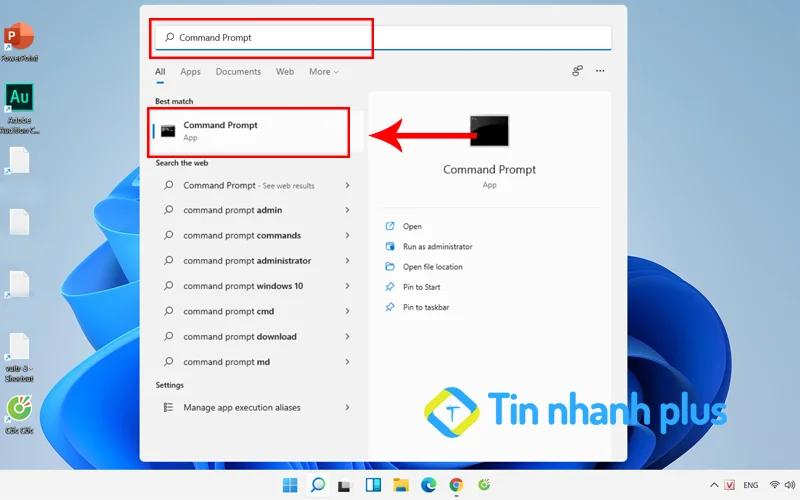Select the Web search filter tab
This screenshot has height=500, width=800.
pos(285,72)
